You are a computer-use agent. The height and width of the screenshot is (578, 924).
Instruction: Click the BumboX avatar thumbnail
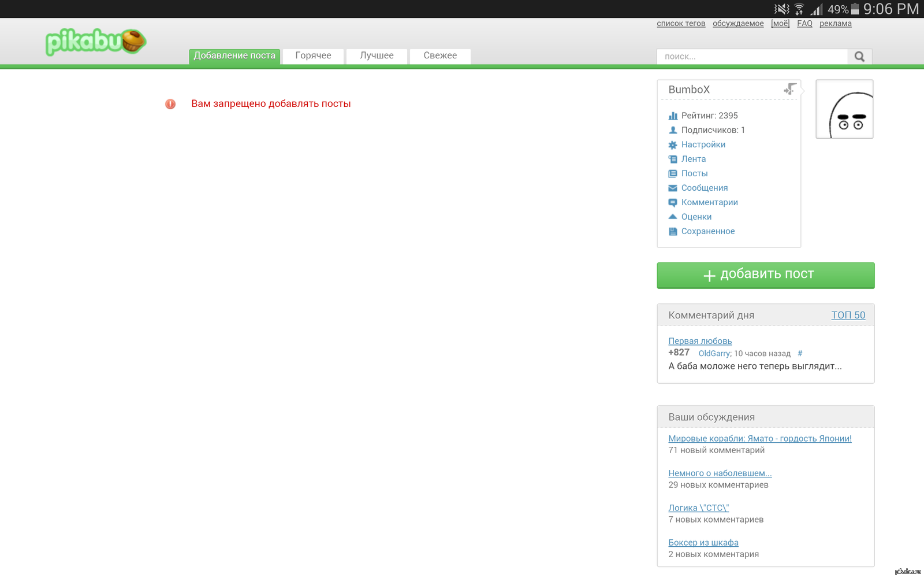(x=844, y=109)
